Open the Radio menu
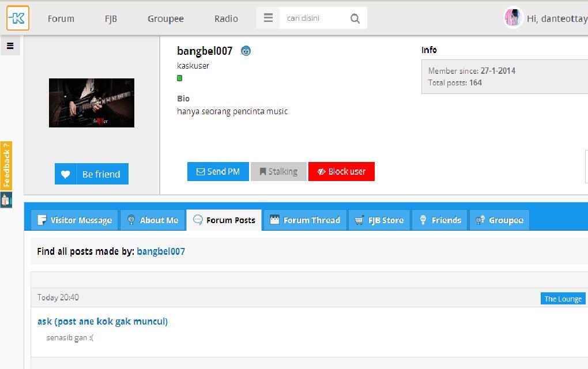This screenshot has height=369, width=588. [x=225, y=18]
